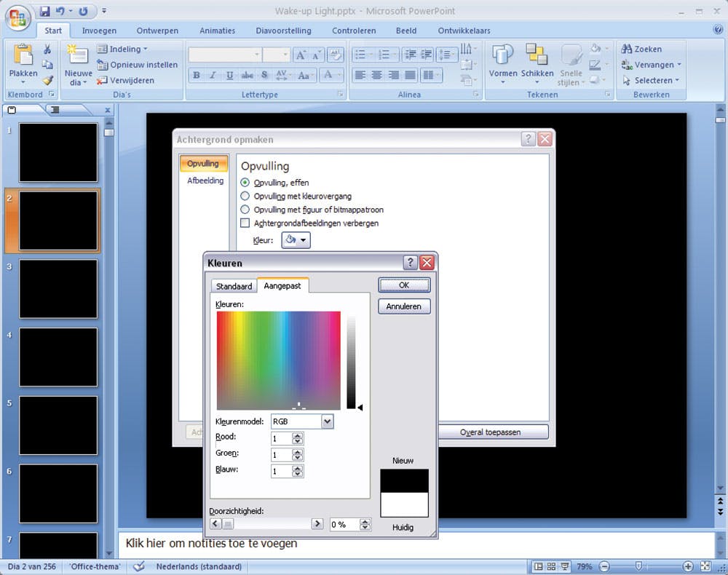Click the Schikken arrange icon
The width and height of the screenshot is (728, 575).
tap(537, 55)
